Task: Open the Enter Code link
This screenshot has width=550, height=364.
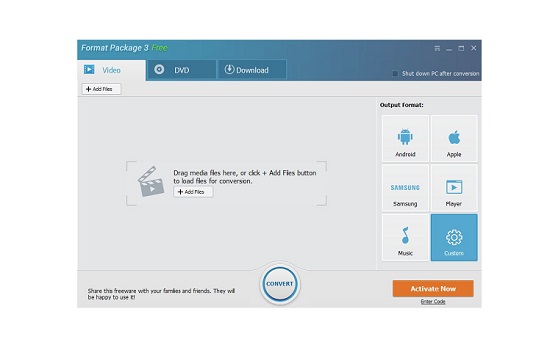Action: [x=433, y=302]
